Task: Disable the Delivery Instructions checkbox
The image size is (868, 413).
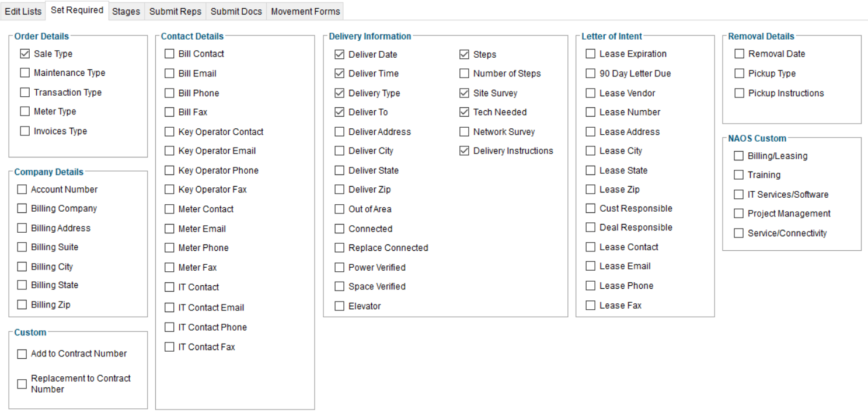Action: 464,150
